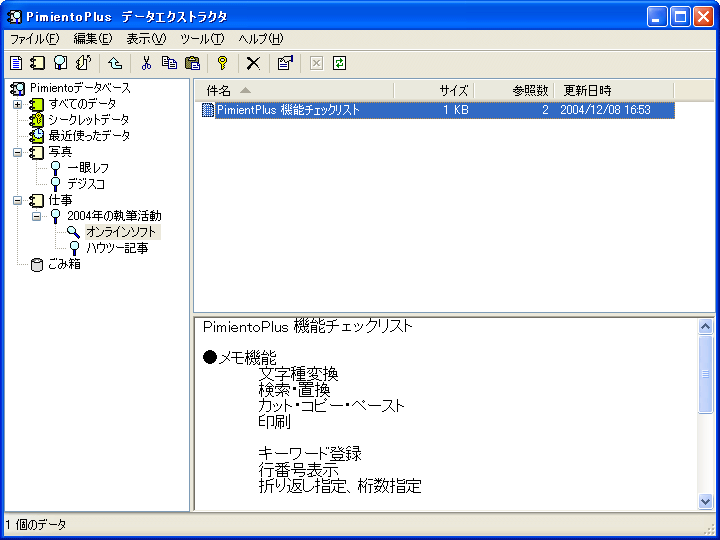Viewport: 720px width, 540px height.
Task: Click the ごみ箱 trash can icon
Action: click(x=37, y=265)
